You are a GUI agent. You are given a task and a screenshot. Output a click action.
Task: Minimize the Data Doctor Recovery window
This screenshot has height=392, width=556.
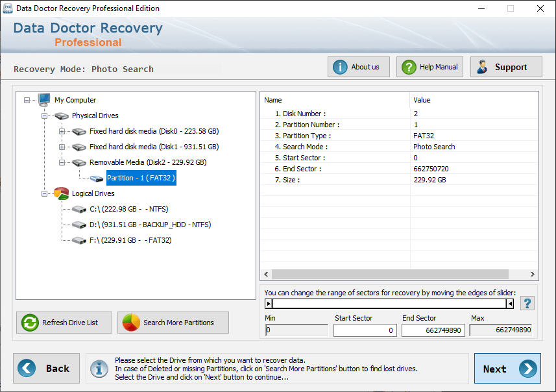pos(481,8)
